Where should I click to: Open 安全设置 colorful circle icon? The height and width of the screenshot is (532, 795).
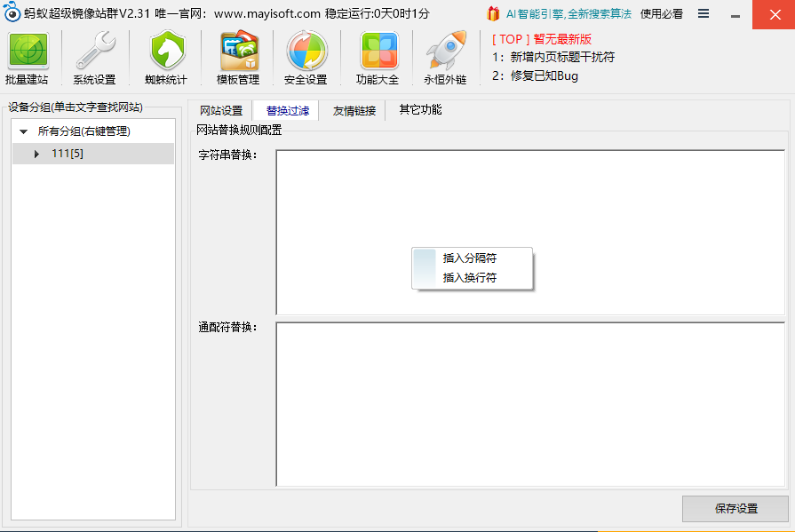pyautogui.click(x=306, y=51)
